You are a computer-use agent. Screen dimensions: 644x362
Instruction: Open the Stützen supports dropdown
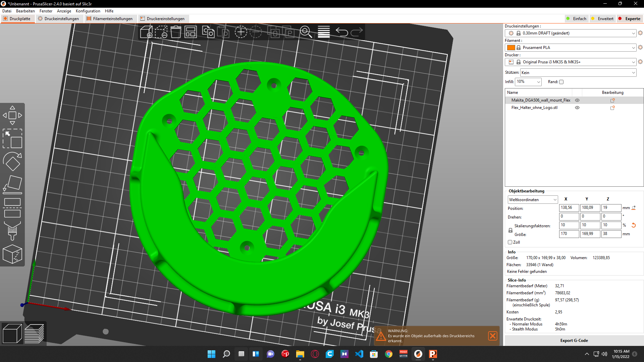(x=578, y=73)
